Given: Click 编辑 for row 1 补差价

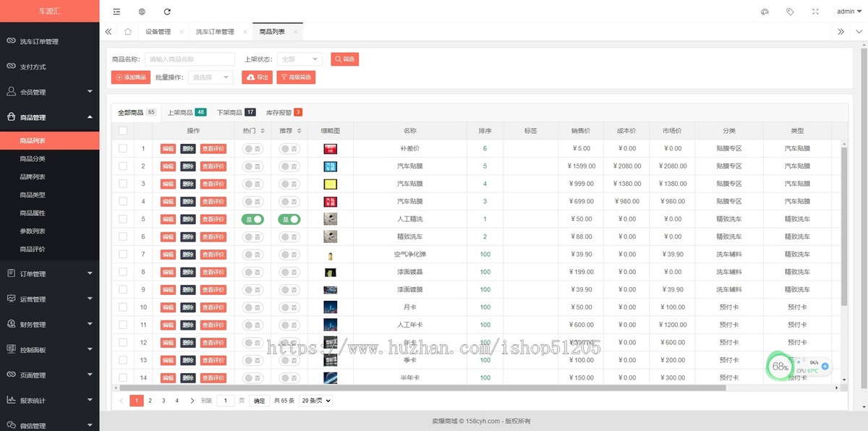Looking at the screenshot, I should coord(168,148).
